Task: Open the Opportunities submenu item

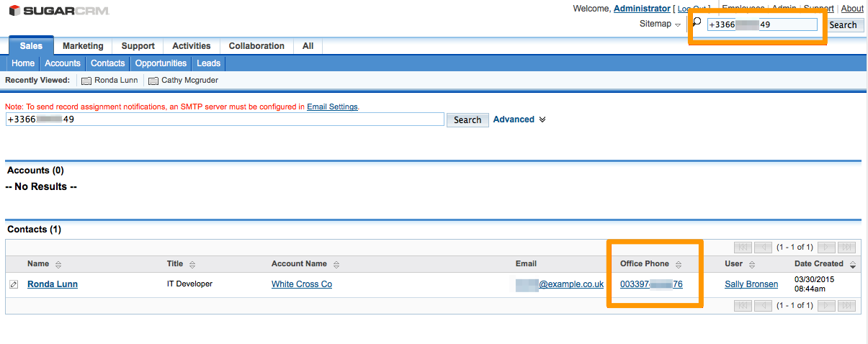Action: pos(161,63)
